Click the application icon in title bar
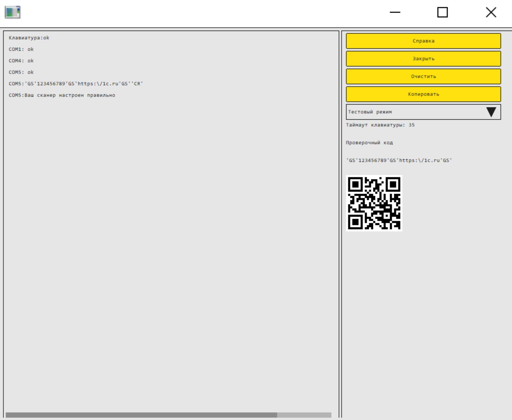This screenshot has width=512, height=420. point(13,12)
